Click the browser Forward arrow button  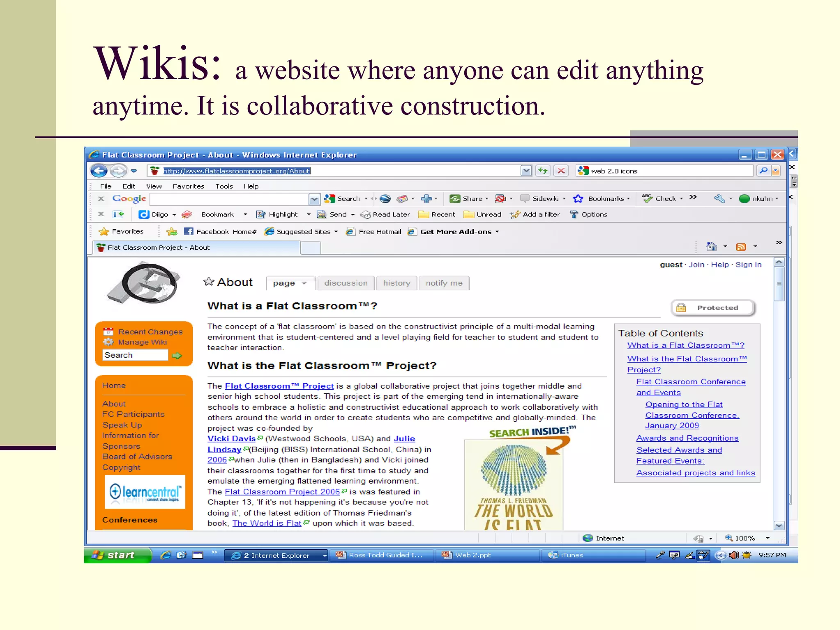click(x=119, y=171)
